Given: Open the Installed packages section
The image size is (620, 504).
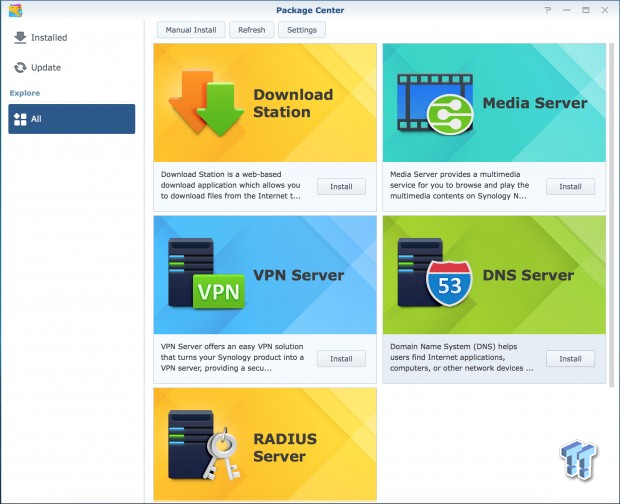Looking at the screenshot, I should point(72,38).
